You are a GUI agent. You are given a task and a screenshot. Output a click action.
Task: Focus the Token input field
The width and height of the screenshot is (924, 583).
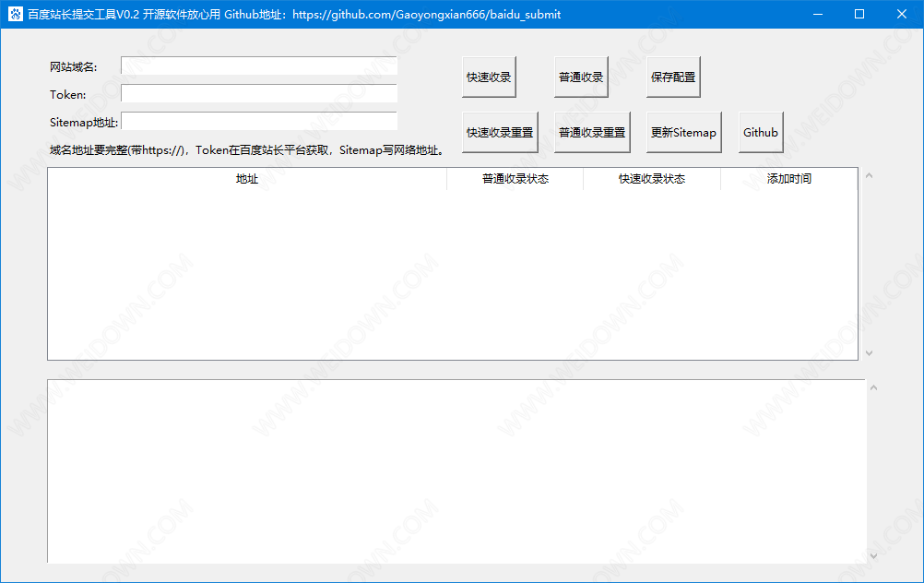click(259, 93)
